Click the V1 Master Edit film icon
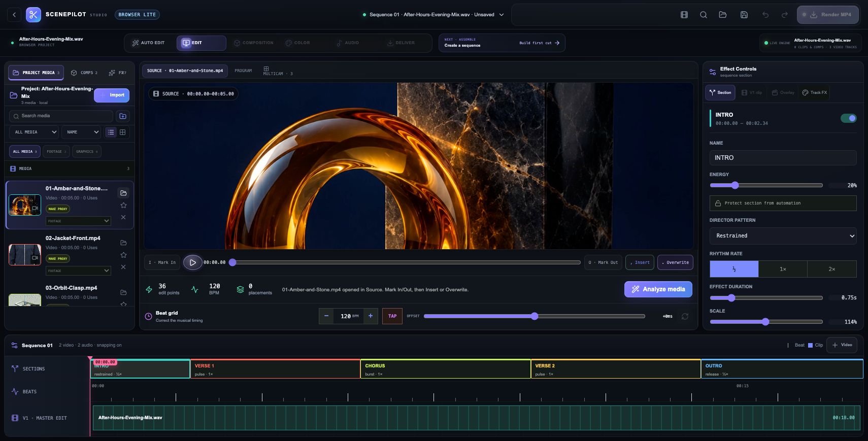The height and width of the screenshot is (441, 868). click(15, 418)
